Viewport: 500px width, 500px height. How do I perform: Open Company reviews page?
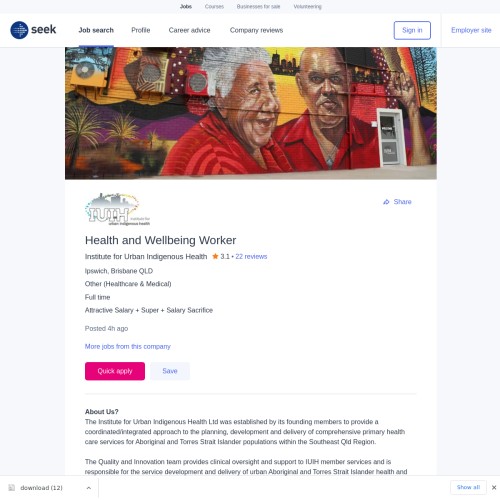[256, 30]
